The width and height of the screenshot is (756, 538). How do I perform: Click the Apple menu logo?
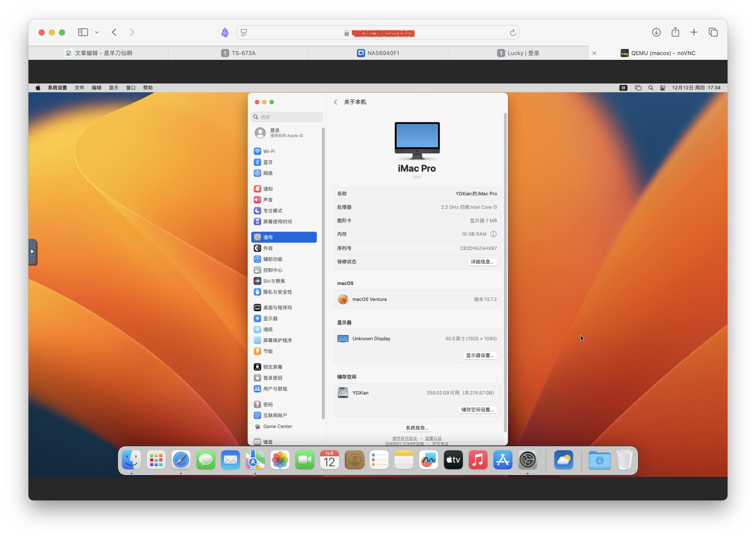(38, 88)
